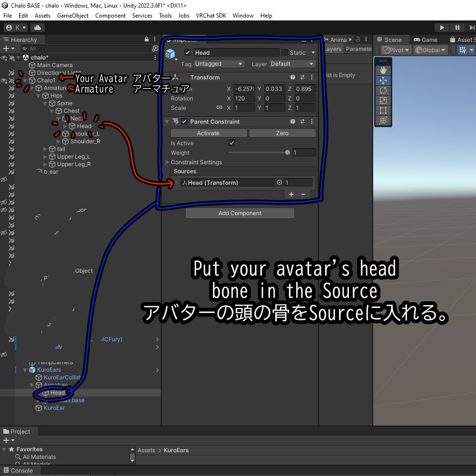Toggle the Scale constrain proportions link icon
Screen dimensions: 476x476
coord(219,108)
